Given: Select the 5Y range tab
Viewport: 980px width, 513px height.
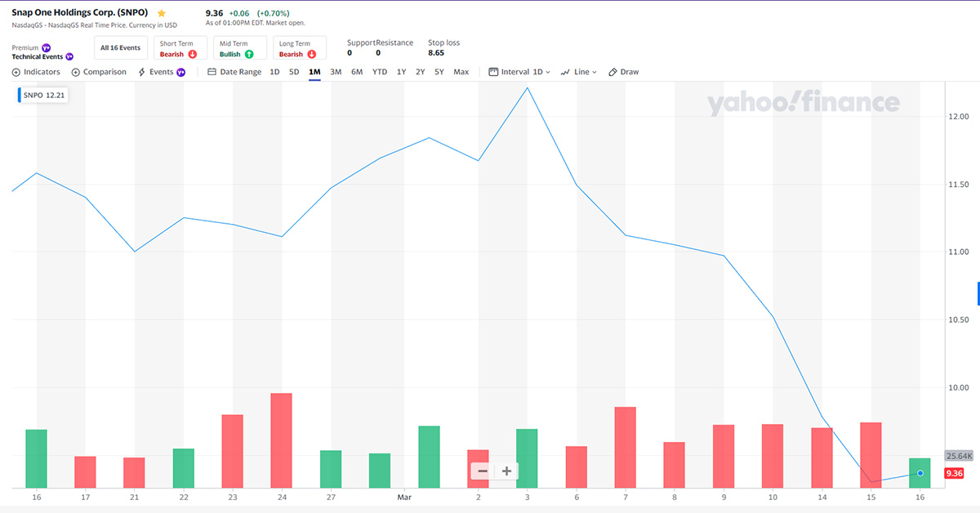Looking at the screenshot, I should coord(439,72).
